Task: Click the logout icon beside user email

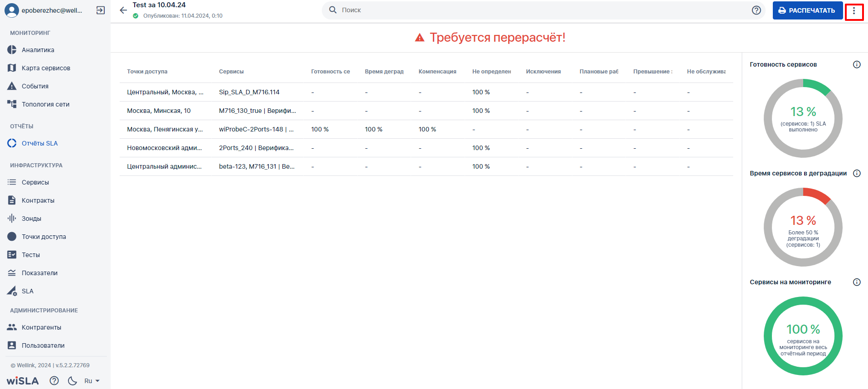Action: pos(101,10)
